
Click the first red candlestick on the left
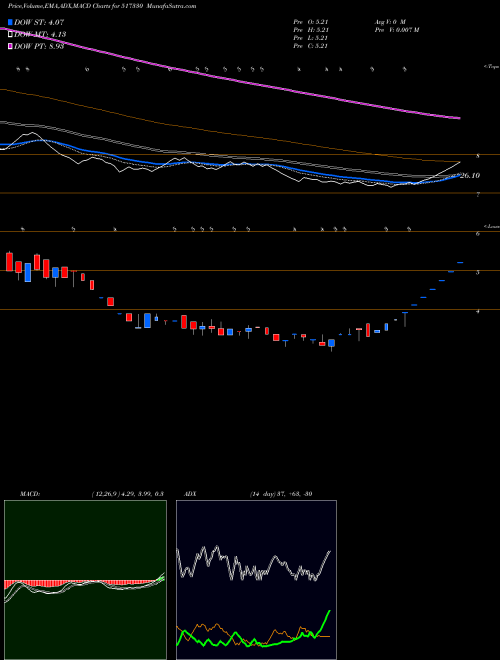point(9,261)
